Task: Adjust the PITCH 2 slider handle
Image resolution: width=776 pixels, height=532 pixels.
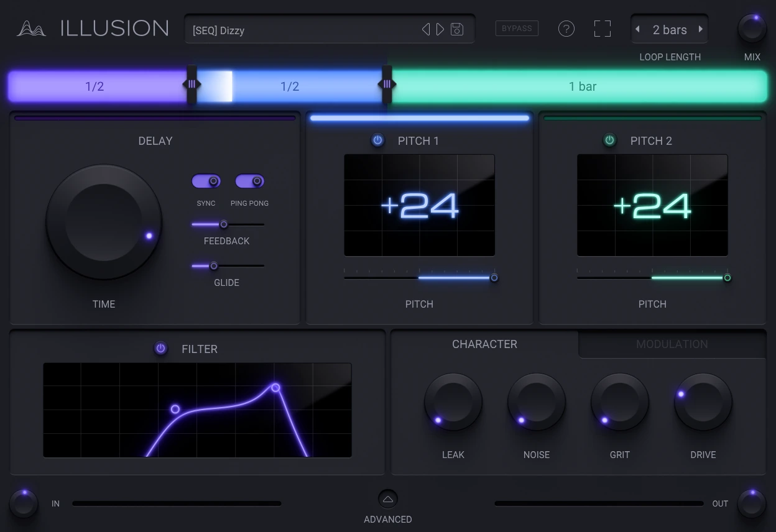Action: pyautogui.click(x=727, y=278)
